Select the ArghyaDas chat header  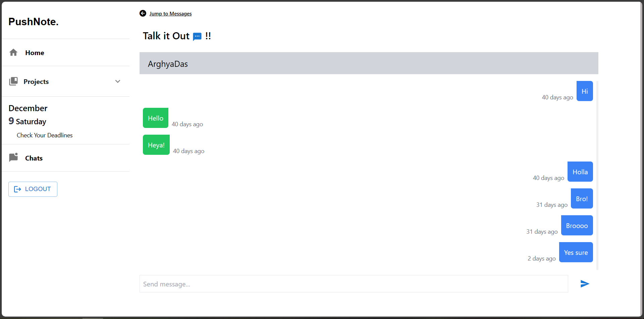point(168,64)
